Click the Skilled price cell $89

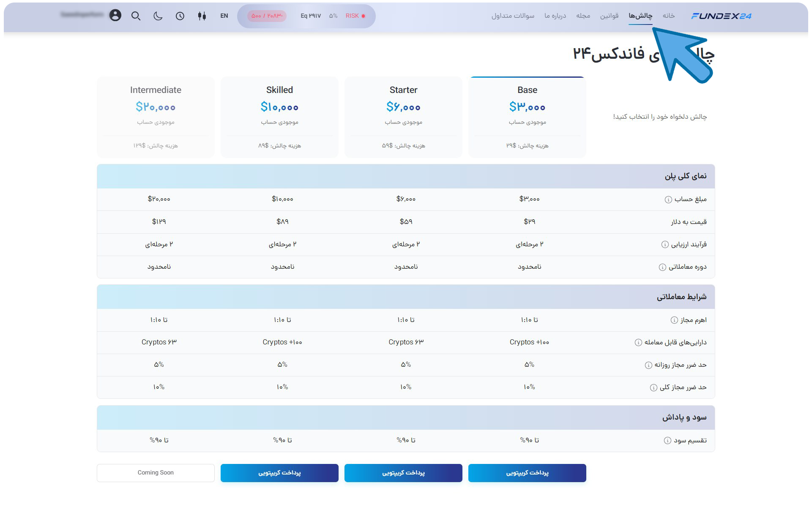point(282,221)
